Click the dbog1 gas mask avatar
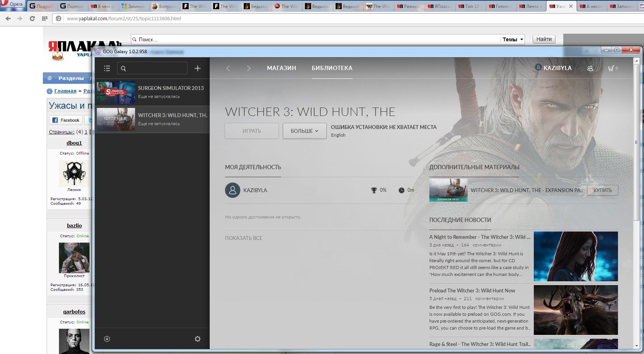 click(74, 173)
